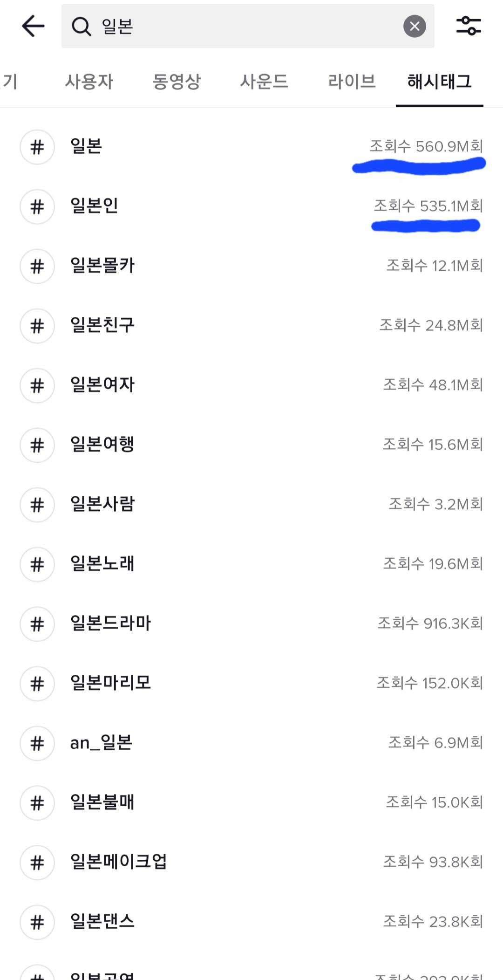Image resolution: width=503 pixels, height=980 pixels.
Task: Open the 일본친구 hashtag result
Action: 102,325
